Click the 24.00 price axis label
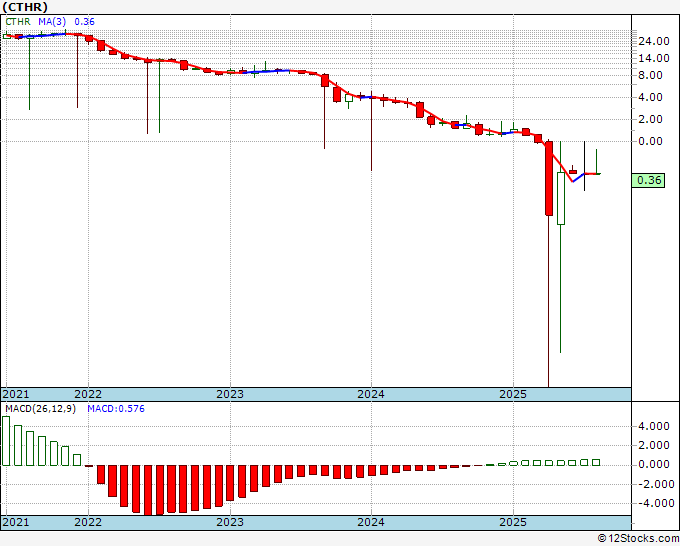Image resolution: width=680 pixels, height=546 pixels. click(x=654, y=41)
